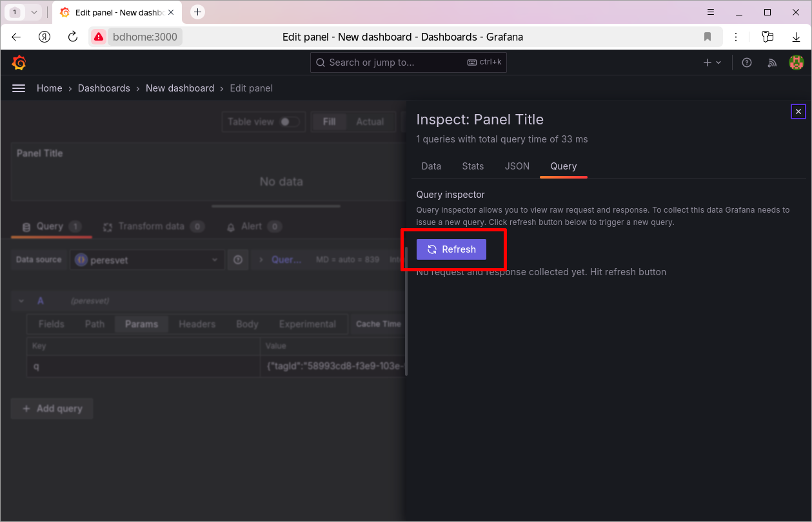Collapse query row A
Viewport: 812px width, 522px height.
click(x=21, y=301)
